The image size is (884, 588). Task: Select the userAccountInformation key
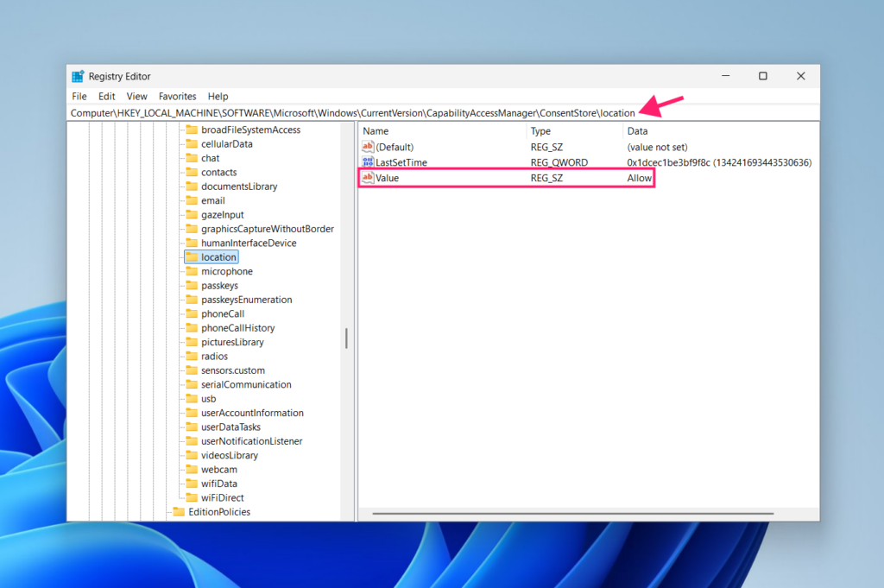[252, 413]
